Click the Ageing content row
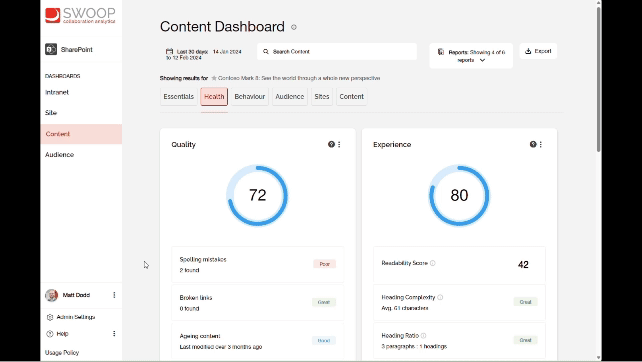This screenshot has width=642, height=362. coord(258,341)
